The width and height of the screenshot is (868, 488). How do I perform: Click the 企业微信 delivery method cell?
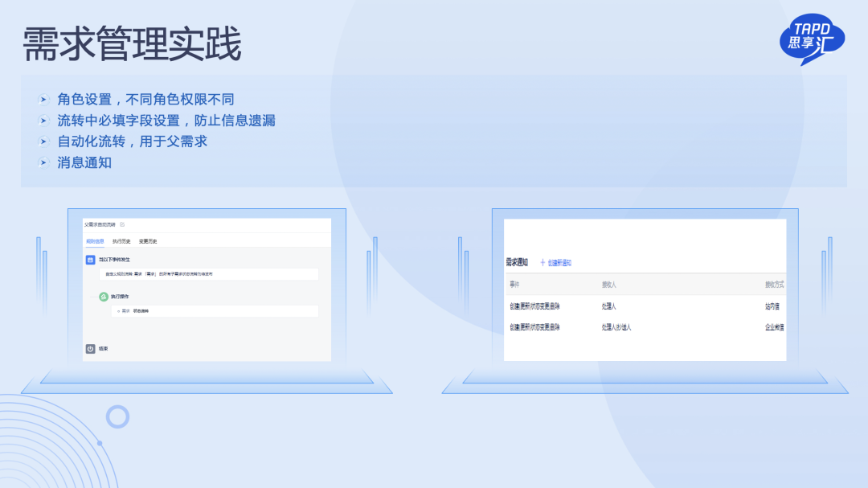(x=775, y=327)
